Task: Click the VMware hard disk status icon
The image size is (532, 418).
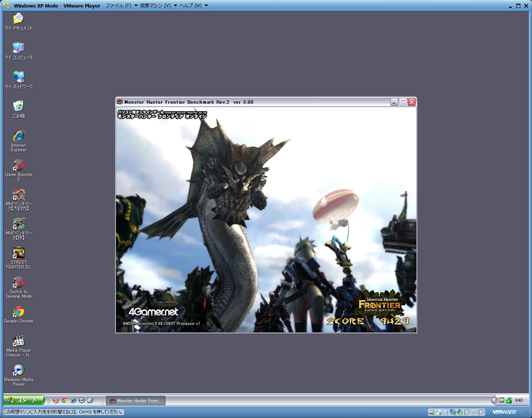Action: coord(431,412)
